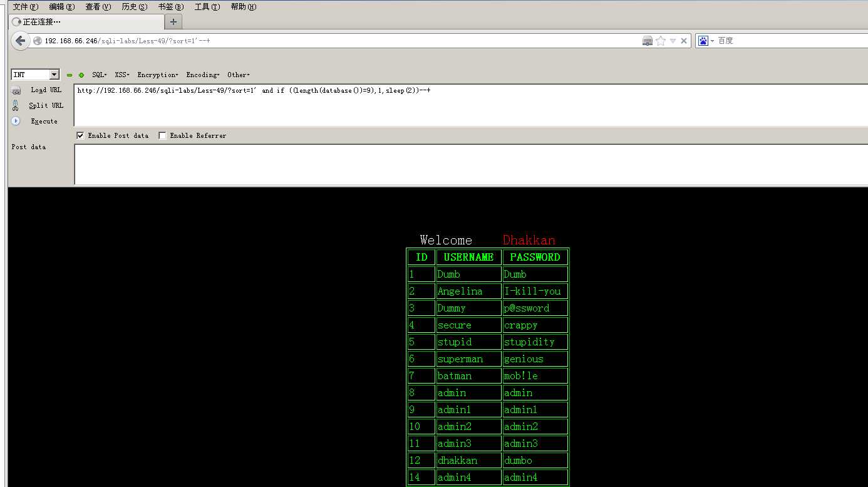
Task: Open the 文件 (File) menu
Action: pyautogui.click(x=26, y=7)
